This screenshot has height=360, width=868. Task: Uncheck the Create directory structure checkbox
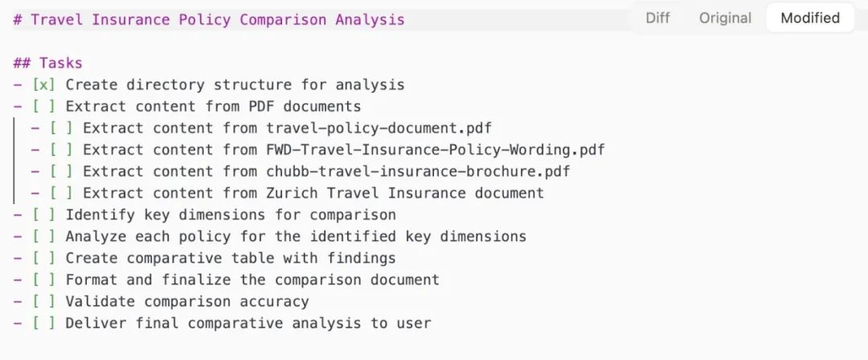point(44,84)
